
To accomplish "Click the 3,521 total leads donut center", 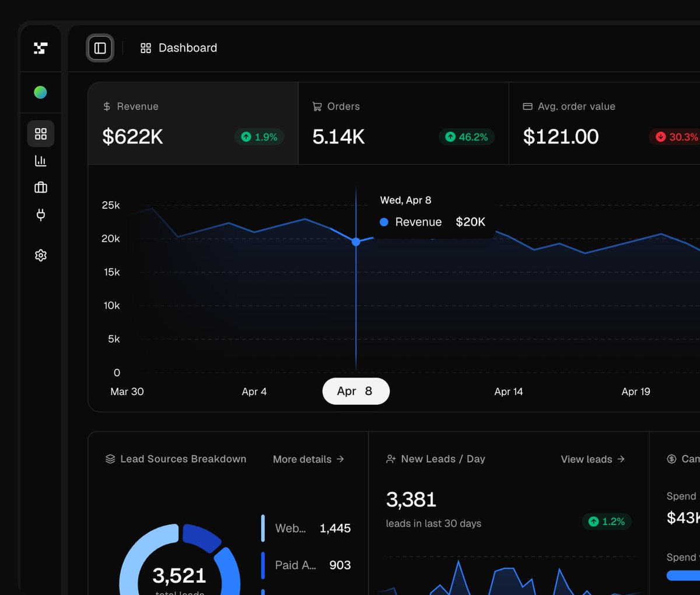I will pos(179,576).
